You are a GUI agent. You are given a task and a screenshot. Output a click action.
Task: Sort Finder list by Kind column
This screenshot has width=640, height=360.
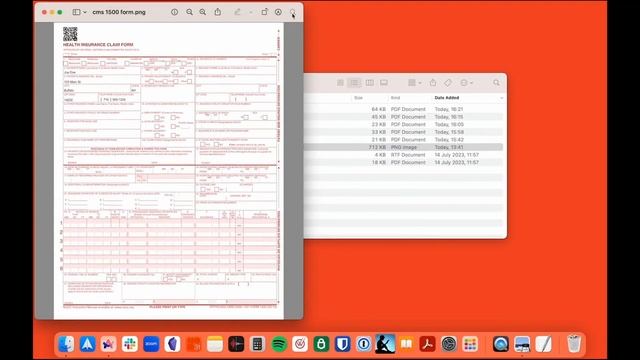point(396,98)
